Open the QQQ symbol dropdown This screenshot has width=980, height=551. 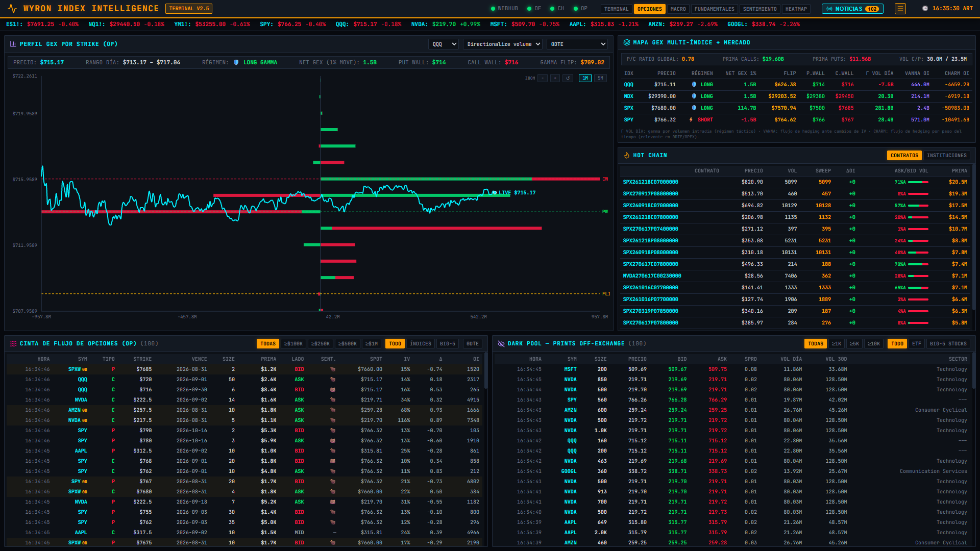(444, 44)
